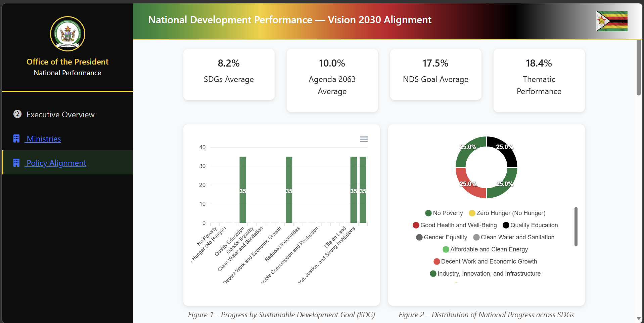Screen dimensions: 644x323
Task: Click the Zimbabwe flag in the header
Action: click(612, 21)
